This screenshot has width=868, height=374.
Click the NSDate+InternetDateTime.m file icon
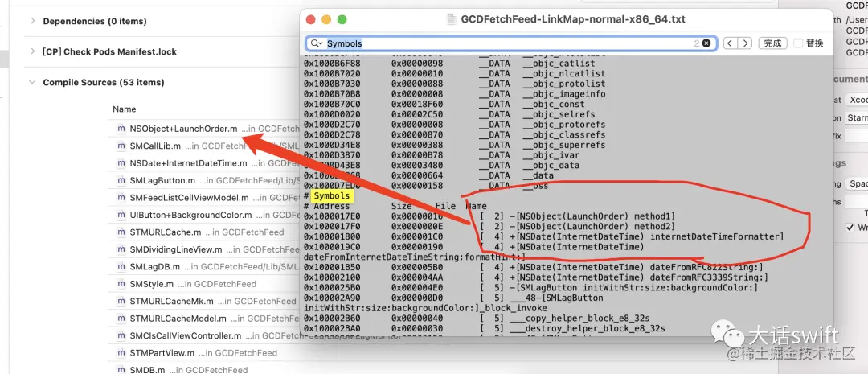pyautogui.click(x=121, y=163)
